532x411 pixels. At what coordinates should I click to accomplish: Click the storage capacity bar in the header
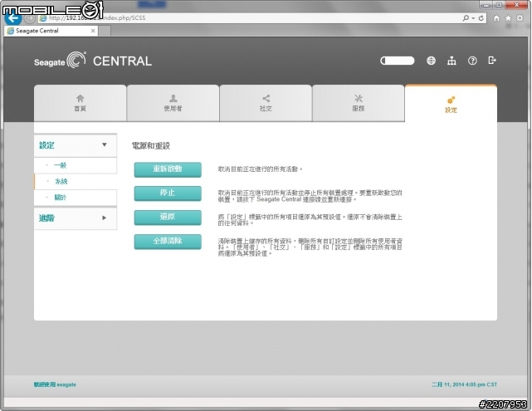pyautogui.click(x=398, y=61)
